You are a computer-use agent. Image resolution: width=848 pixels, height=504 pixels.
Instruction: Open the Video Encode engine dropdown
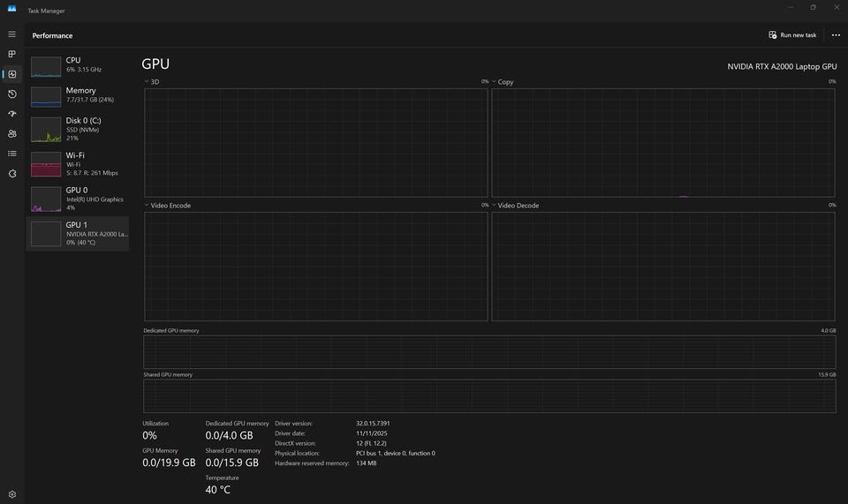(x=168, y=206)
